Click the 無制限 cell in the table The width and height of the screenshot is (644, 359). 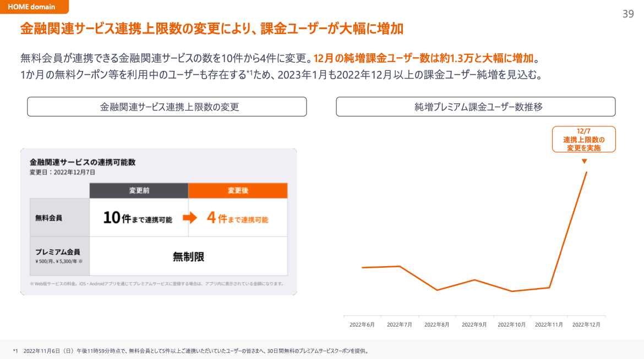188,256
